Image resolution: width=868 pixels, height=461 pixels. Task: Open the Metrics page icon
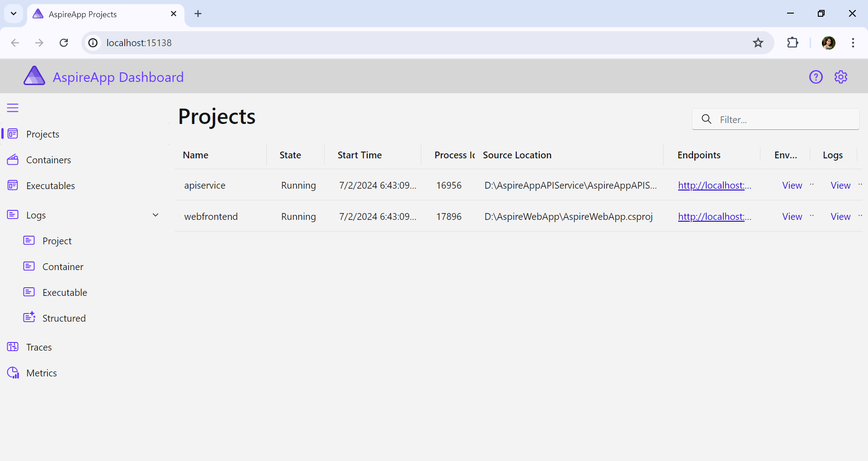coord(13,373)
